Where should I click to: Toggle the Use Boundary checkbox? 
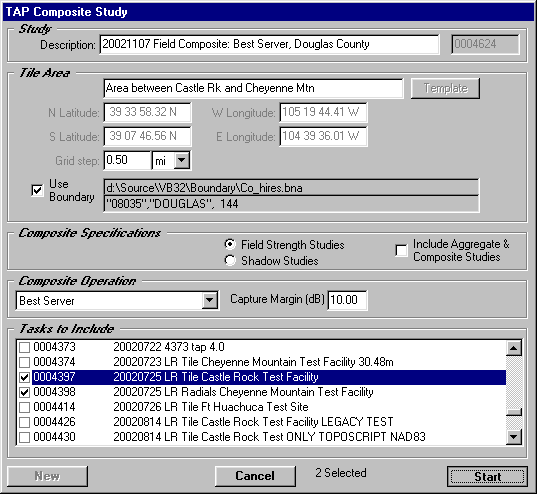click(37, 190)
